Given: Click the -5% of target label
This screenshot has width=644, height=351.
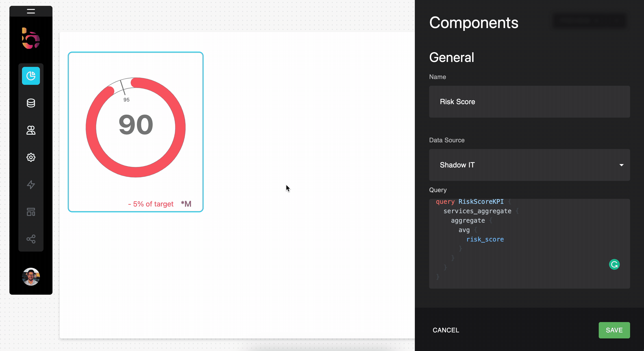Looking at the screenshot, I should (x=151, y=204).
